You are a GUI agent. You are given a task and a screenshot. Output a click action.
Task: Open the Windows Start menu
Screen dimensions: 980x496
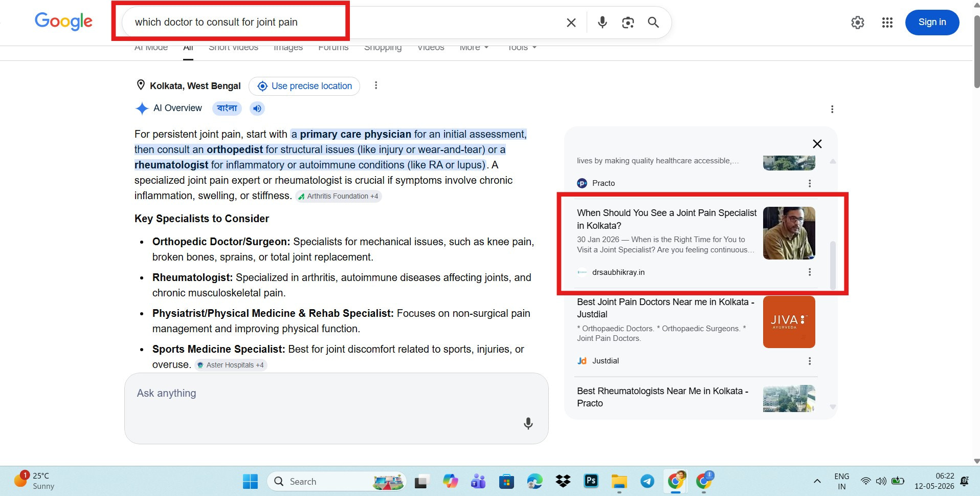(250, 482)
